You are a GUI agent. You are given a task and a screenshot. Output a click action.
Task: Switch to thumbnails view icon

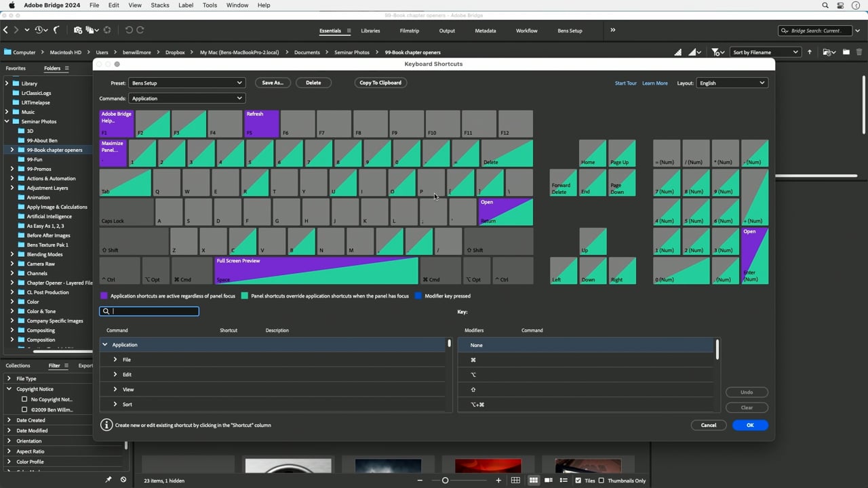click(534, 481)
